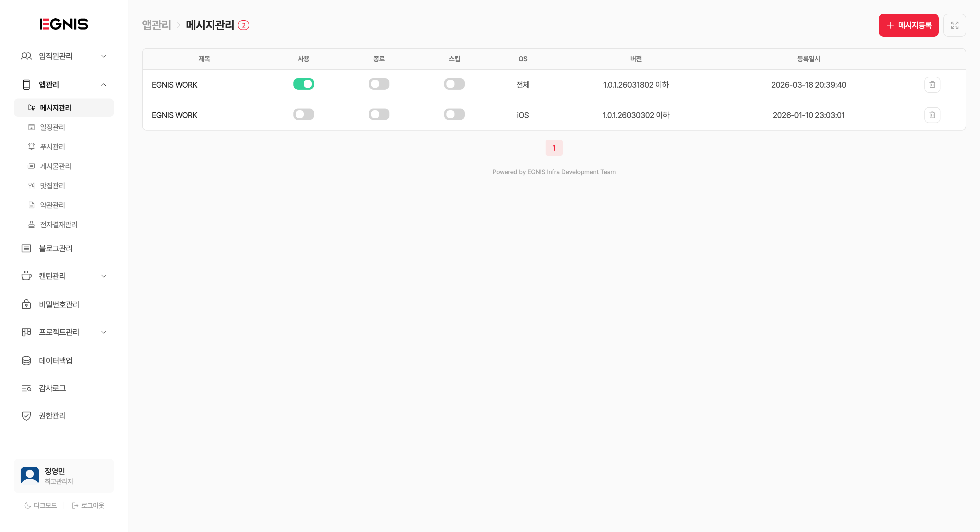Image resolution: width=980 pixels, height=532 pixels.
Task: Open the 비밀번호관리 menu label
Action: 59,304
